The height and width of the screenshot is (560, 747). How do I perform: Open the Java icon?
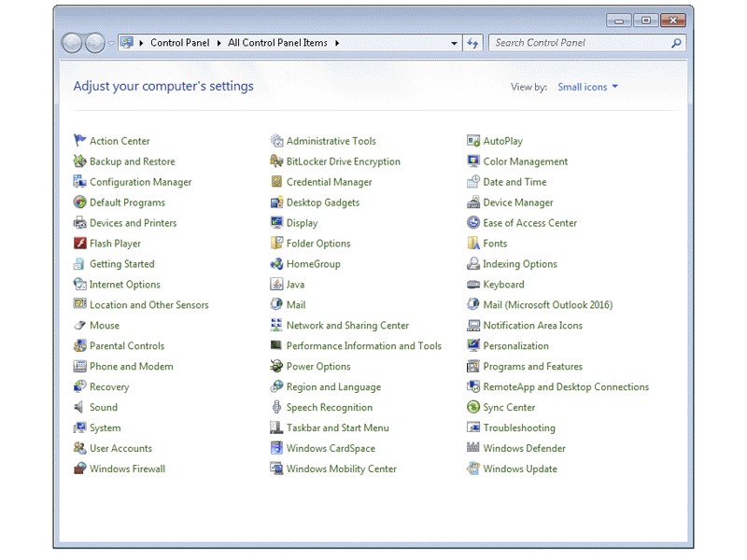276,284
